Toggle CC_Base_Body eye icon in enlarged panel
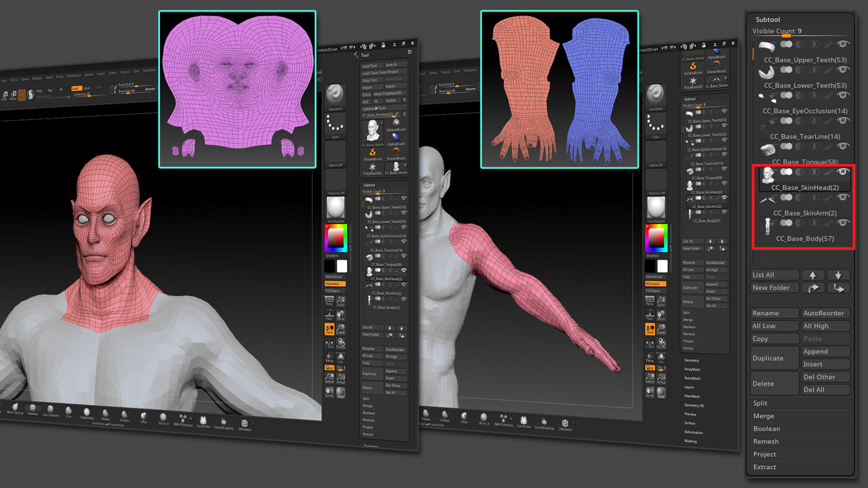 [x=843, y=222]
